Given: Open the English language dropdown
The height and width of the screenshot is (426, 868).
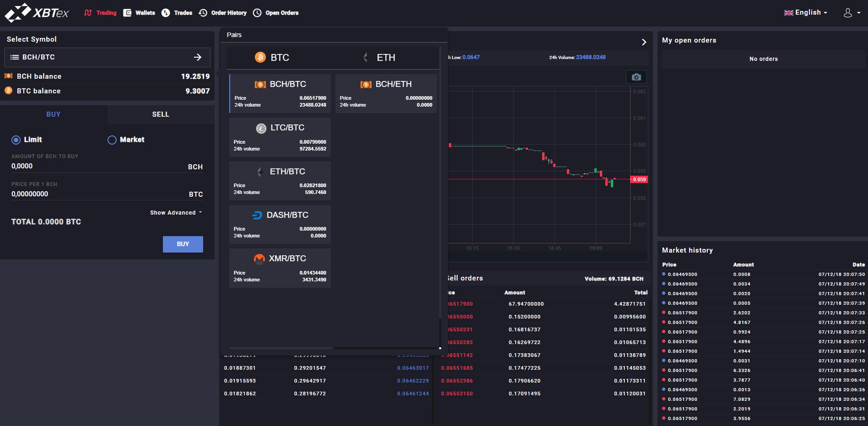Looking at the screenshot, I should point(806,13).
